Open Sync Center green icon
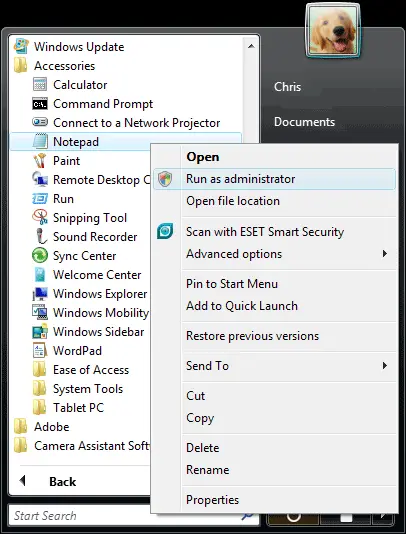The width and height of the screenshot is (406, 534). tap(40, 255)
